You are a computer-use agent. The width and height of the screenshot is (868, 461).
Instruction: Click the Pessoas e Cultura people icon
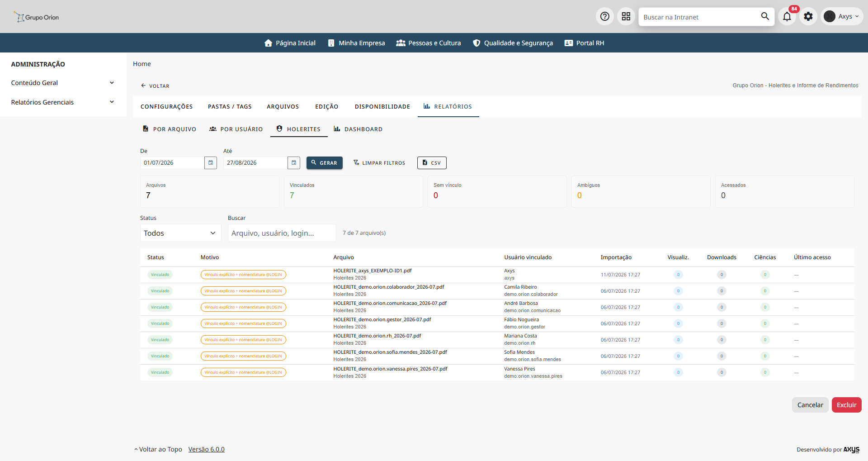pyautogui.click(x=401, y=43)
